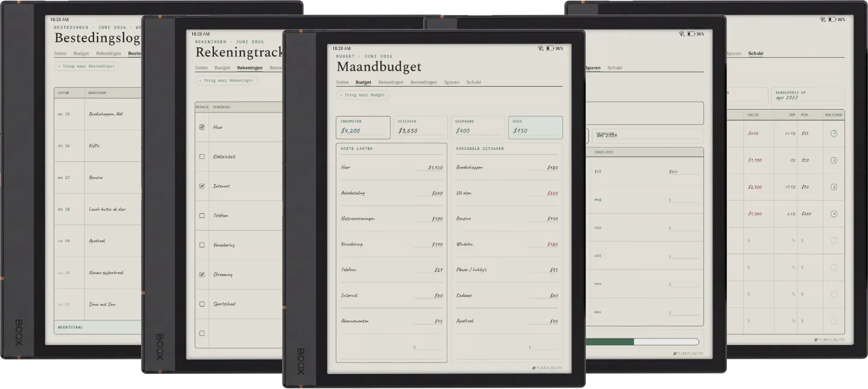Image resolution: width=868 pixels, height=389 pixels.
Task: Click order circle 1 in Schuld table
Action: coord(834,133)
